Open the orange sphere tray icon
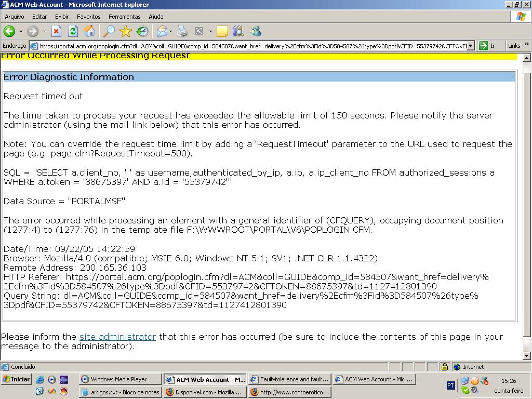This screenshot has width=532, height=399. [x=475, y=381]
